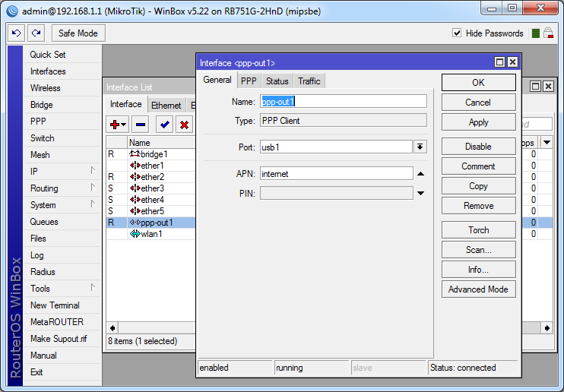Screen dimensions: 564x392
Task: Click the Disable button
Action: (x=478, y=147)
